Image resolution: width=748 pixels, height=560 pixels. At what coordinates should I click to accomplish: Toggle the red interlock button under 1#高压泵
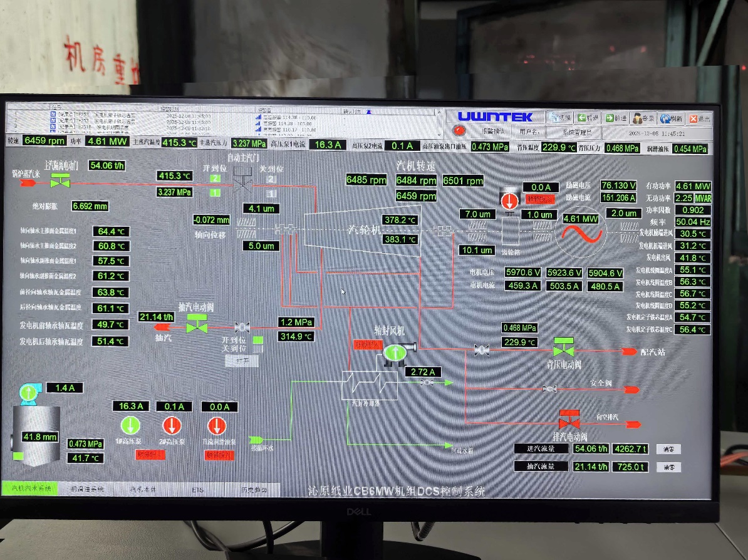point(150,455)
